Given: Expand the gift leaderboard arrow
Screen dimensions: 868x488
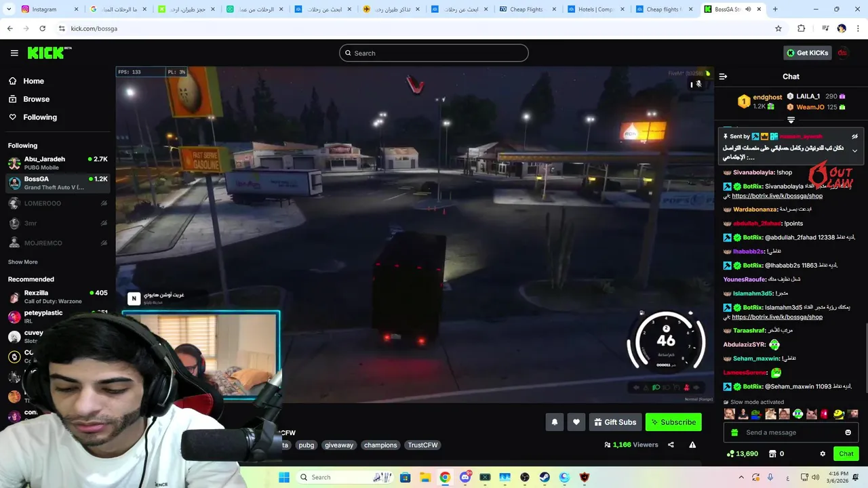Looking at the screenshot, I should tap(791, 120).
